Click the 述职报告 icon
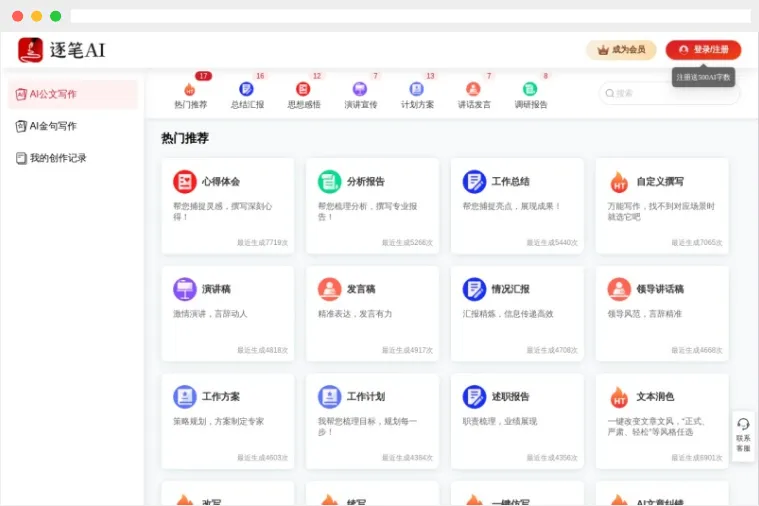Image resolution: width=759 pixels, height=506 pixels. [474, 397]
